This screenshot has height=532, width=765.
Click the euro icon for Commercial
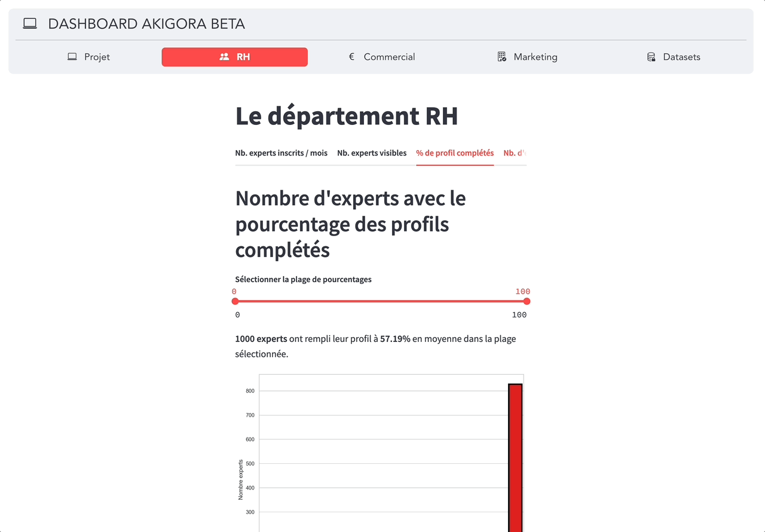click(351, 57)
